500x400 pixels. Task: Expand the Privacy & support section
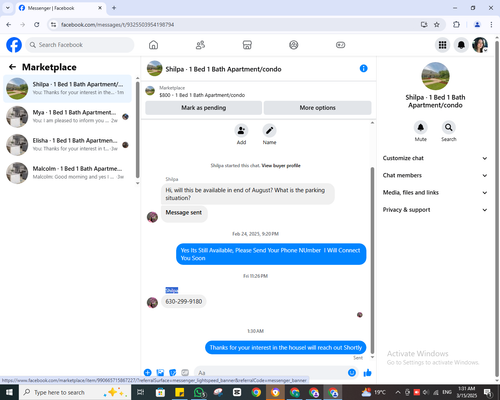(435, 210)
